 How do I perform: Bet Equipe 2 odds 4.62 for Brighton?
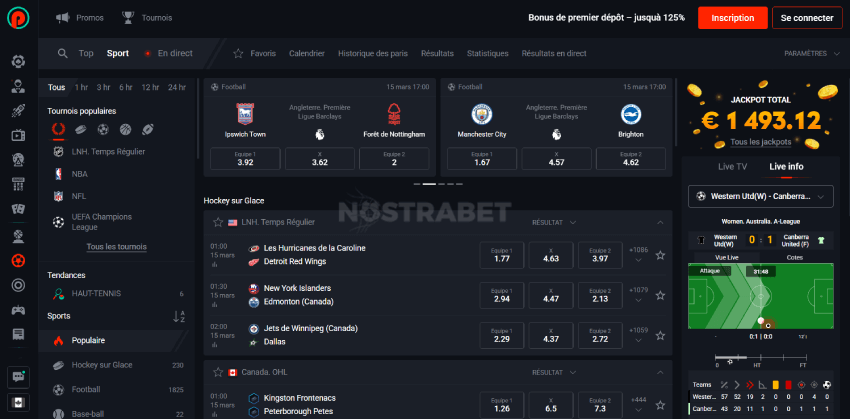[630, 159]
